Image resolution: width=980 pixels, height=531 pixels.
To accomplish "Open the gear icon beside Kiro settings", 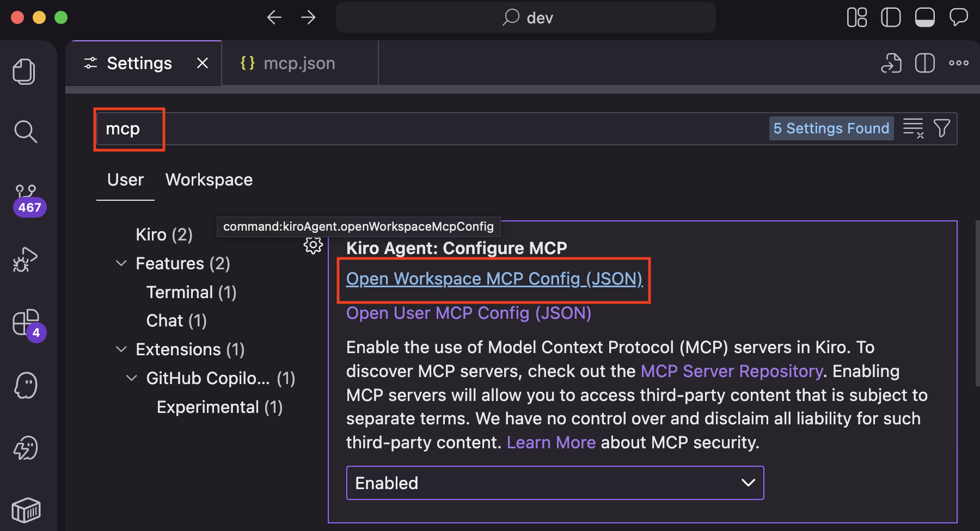I will (x=313, y=244).
